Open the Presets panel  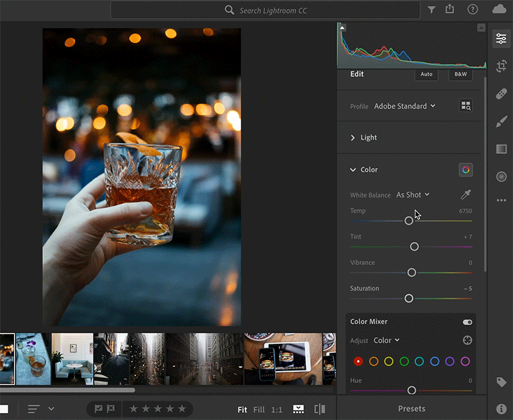[x=411, y=408]
